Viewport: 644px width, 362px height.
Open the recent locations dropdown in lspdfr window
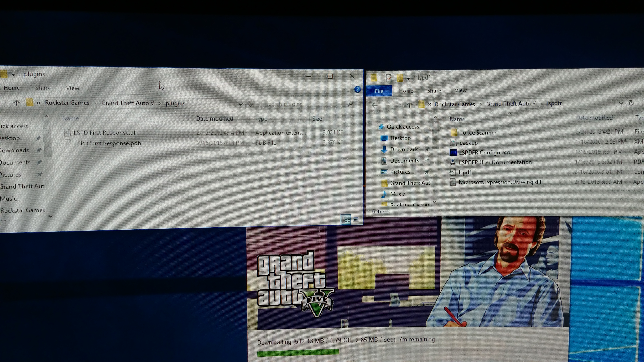pos(400,105)
